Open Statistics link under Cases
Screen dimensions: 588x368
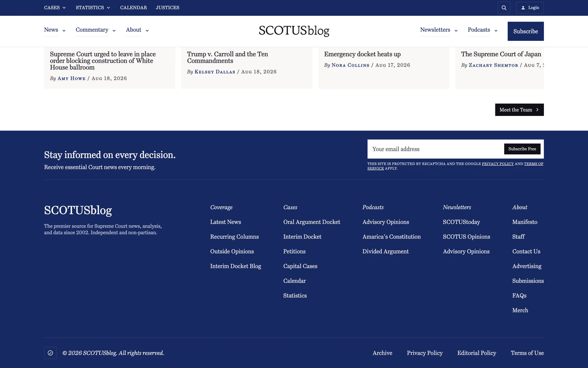(295, 296)
